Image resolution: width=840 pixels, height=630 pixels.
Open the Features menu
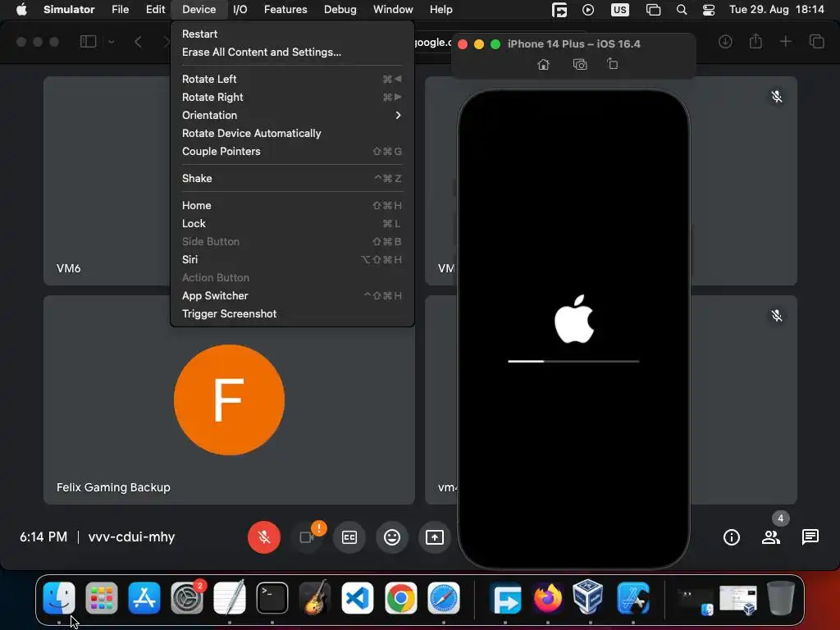tap(285, 10)
